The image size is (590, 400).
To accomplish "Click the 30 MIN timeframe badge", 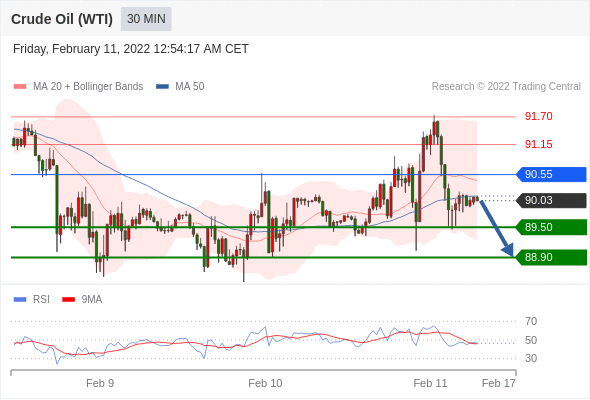I will pyautogui.click(x=146, y=19).
